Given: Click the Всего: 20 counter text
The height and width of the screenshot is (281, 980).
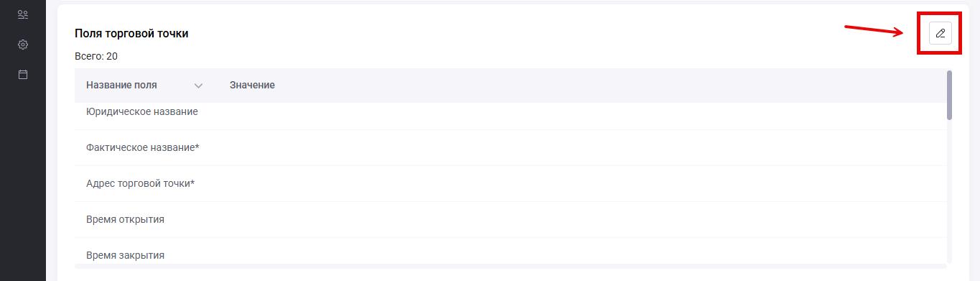Looking at the screenshot, I should pos(96,56).
